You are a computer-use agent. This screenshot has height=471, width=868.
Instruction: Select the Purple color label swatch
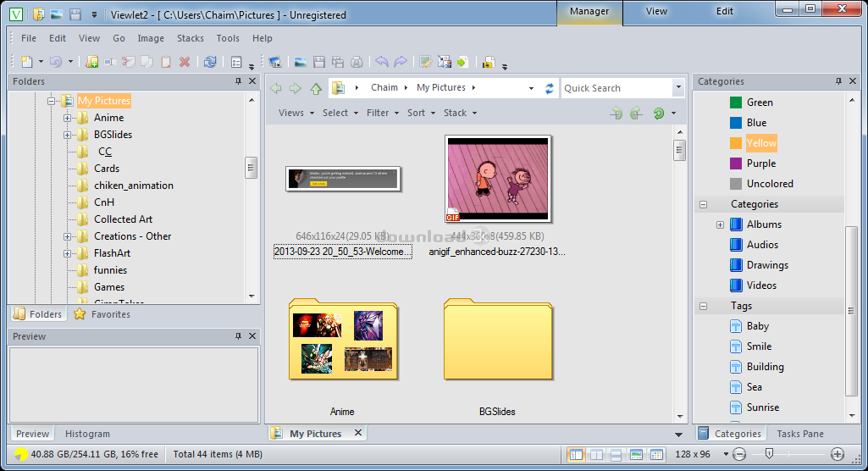coord(735,163)
